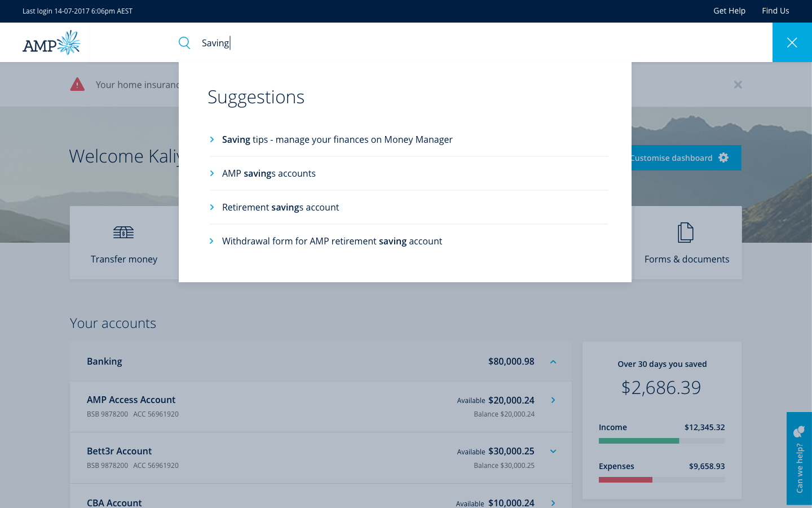Click the Income progress bar
The height and width of the screenshot is (508, 812).
[662, 441]
